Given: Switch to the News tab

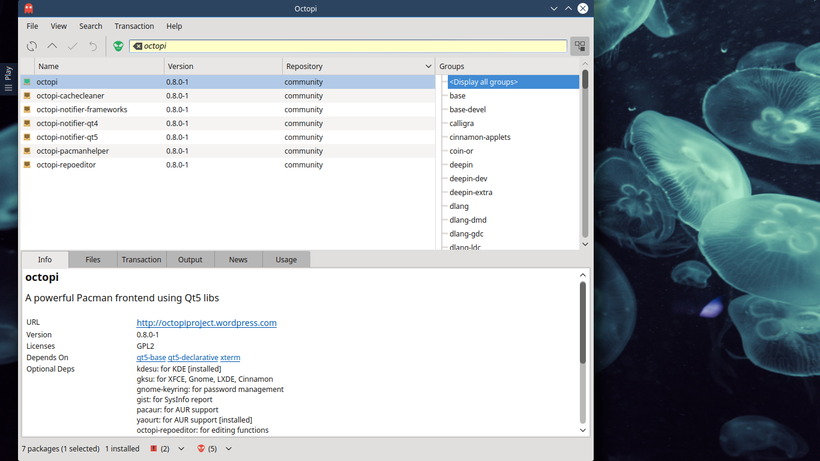Looking at the screenshot, I should click(x=238, y=260).
